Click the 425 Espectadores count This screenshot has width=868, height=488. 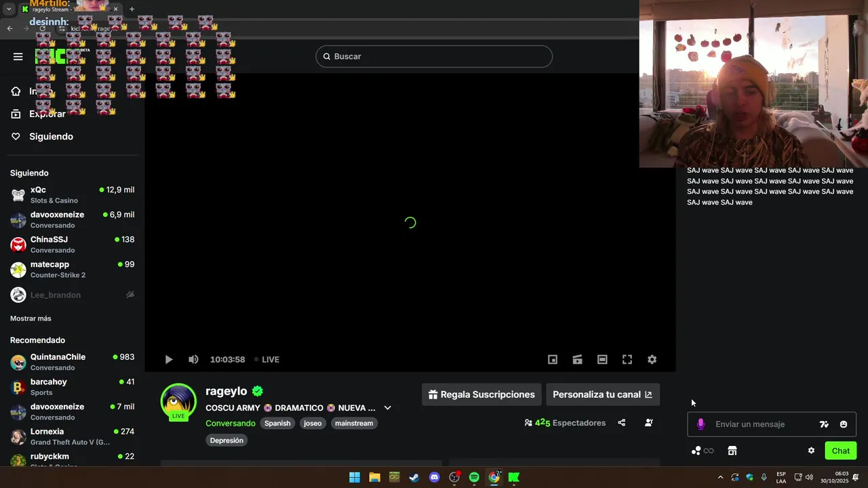(565, 423)
